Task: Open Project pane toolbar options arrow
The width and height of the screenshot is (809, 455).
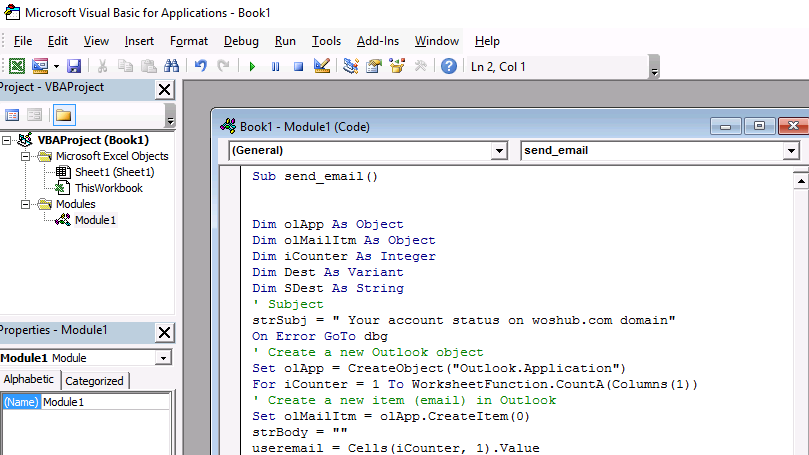Action: pos(170,115)
